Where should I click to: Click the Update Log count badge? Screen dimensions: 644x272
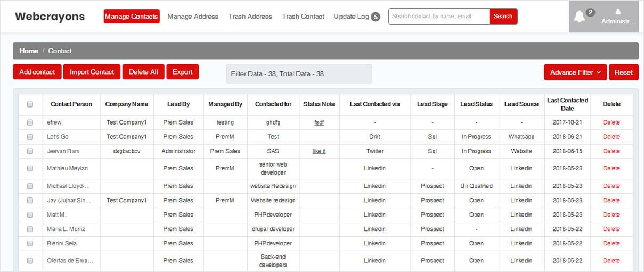[376, 17]
